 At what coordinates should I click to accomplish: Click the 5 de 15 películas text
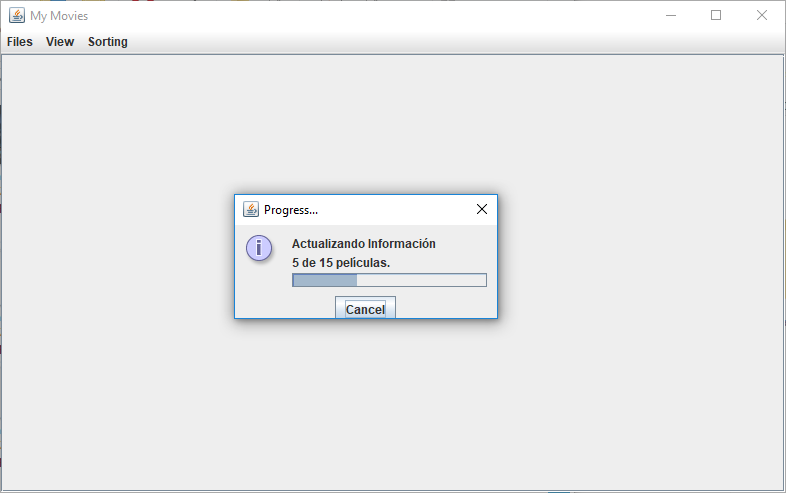coord(341,263)
